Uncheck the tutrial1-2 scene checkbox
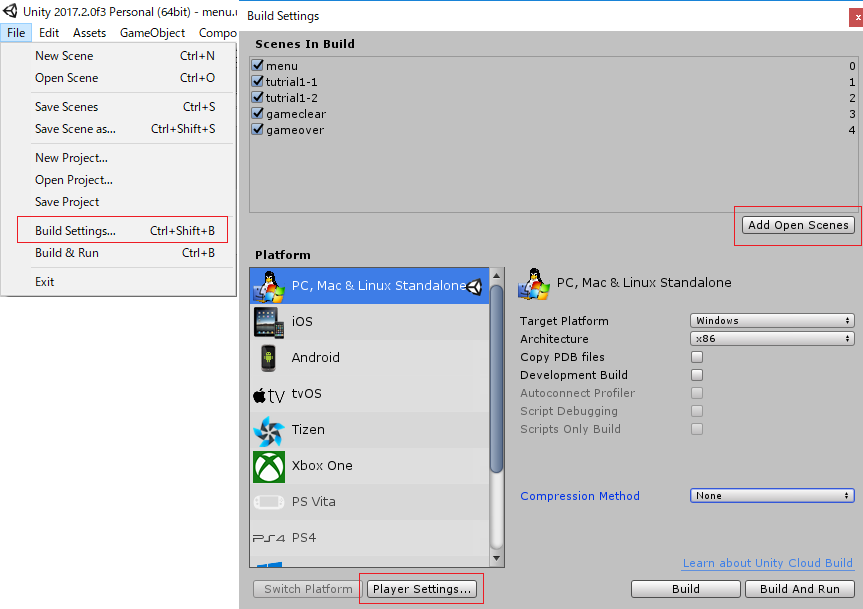This screenshot has width=863, height=609. pos(258,97)
